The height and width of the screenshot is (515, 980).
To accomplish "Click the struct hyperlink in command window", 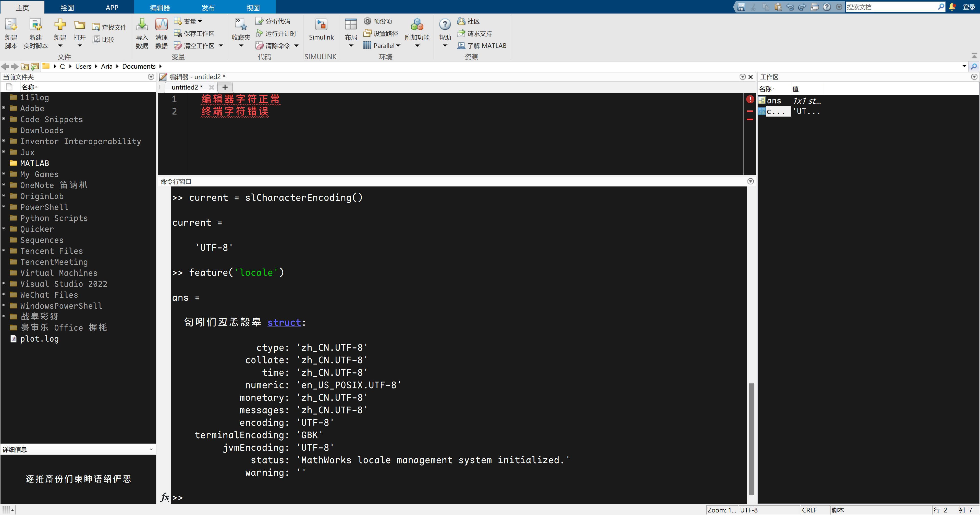I will [284, 322].
